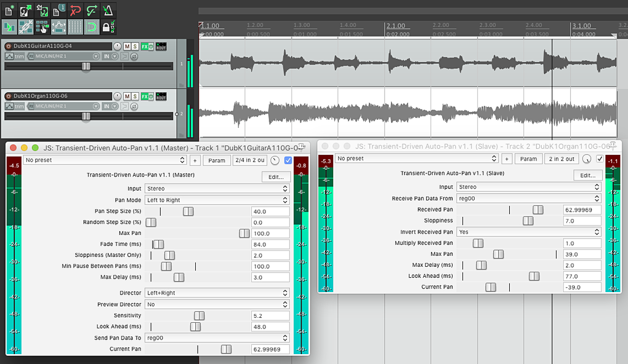The image size is (628, 364).
Task: Click the green Redo arrow icon
Action: (91, 10)
